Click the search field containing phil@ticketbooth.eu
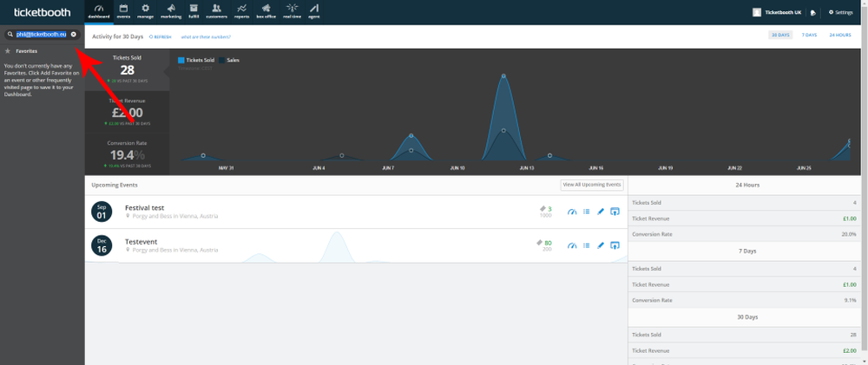868x365 pixels. [x=42, y=35]
